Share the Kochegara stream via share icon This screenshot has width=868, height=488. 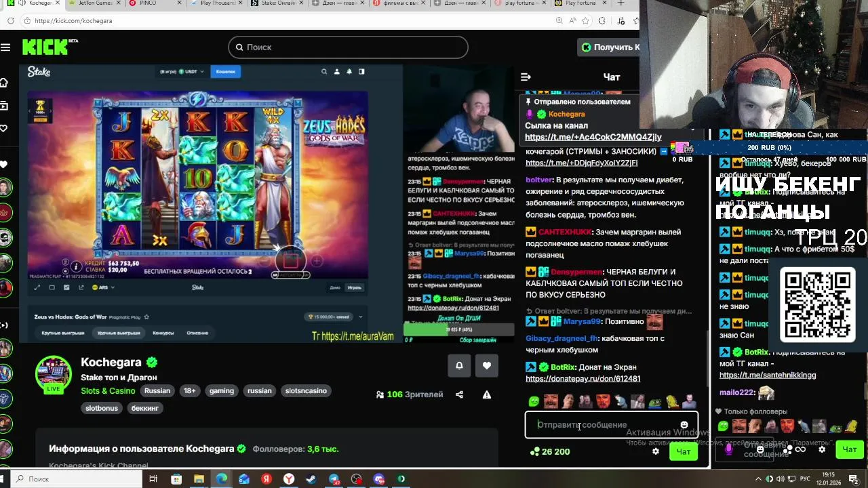(x=459, y=394)
